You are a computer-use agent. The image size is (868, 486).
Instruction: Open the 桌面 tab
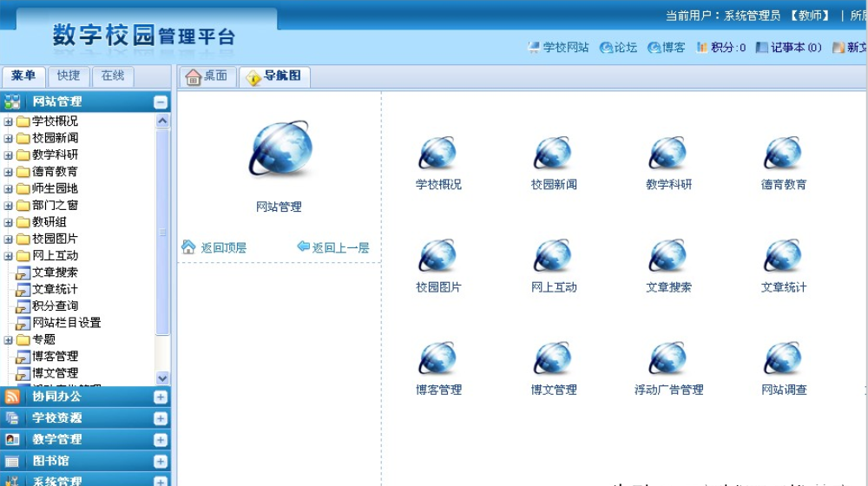(x=207, y=76)
